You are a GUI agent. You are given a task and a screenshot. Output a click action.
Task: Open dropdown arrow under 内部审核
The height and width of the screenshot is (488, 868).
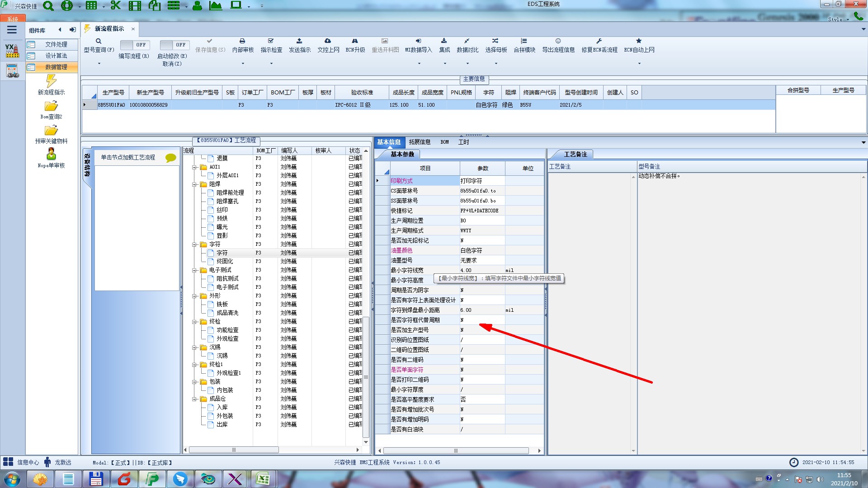coord(243,64)
